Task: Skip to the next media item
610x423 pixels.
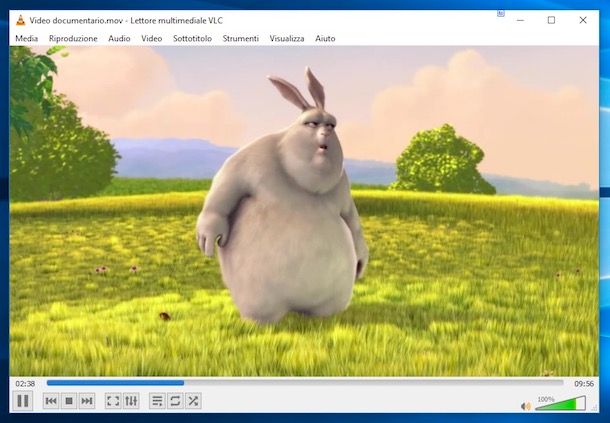Action: coord(87,401)
